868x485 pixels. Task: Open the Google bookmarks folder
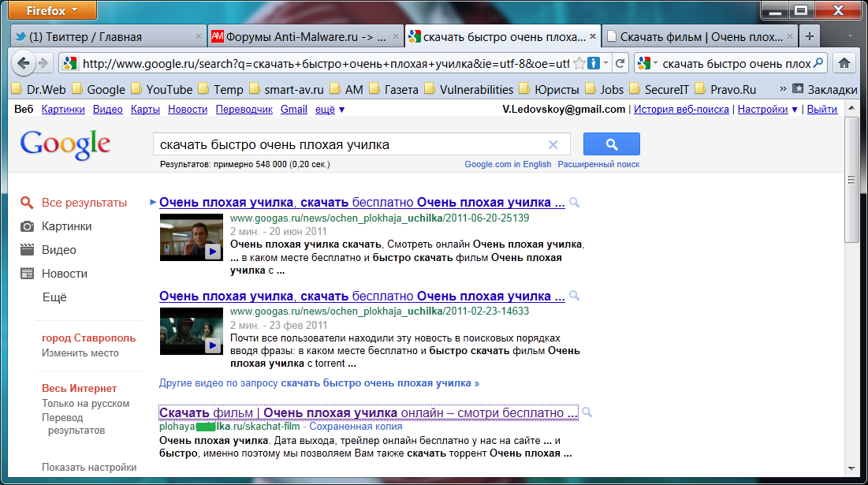pyautogui.click(x=99, y=89)
